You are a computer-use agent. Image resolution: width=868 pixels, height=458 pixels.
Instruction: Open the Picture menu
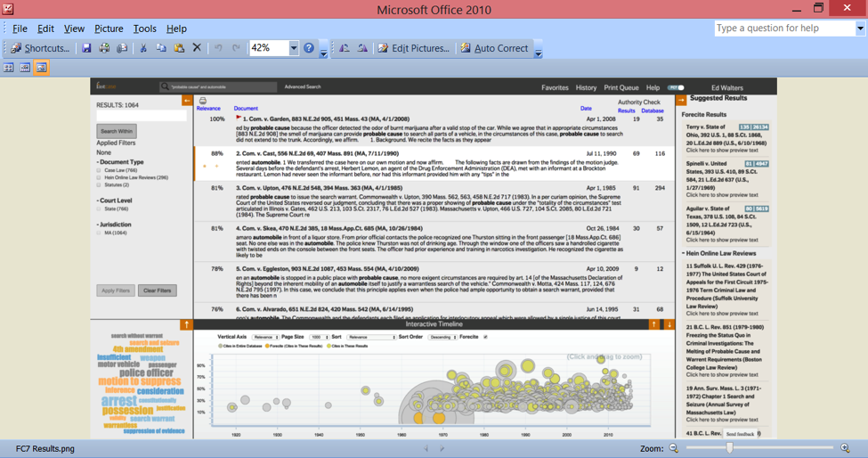[x=109, y=29]
